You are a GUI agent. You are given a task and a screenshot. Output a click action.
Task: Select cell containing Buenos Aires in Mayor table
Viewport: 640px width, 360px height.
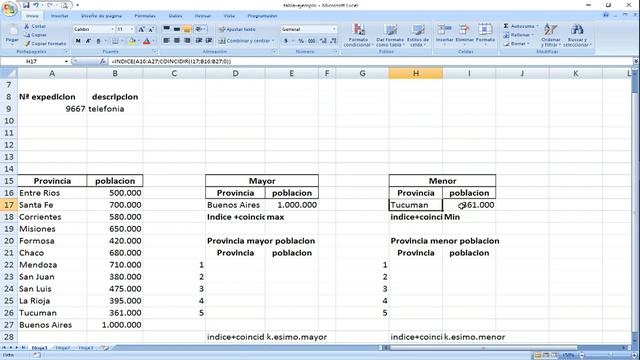[x=235, y=205]
